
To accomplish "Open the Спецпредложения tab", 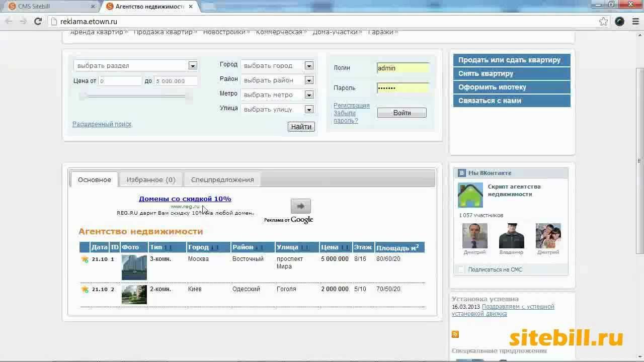I will pos(222,179).
